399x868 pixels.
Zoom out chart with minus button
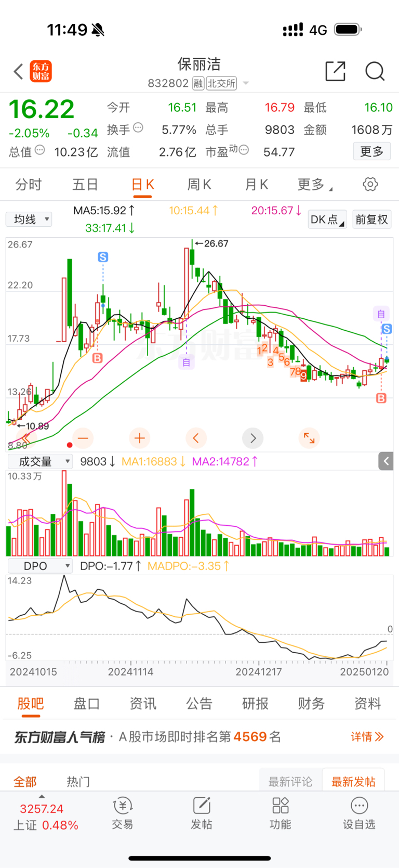coord(83,438)
